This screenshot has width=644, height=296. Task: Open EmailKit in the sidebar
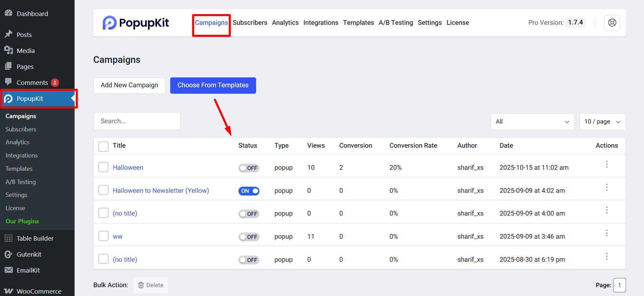[28, 270]
